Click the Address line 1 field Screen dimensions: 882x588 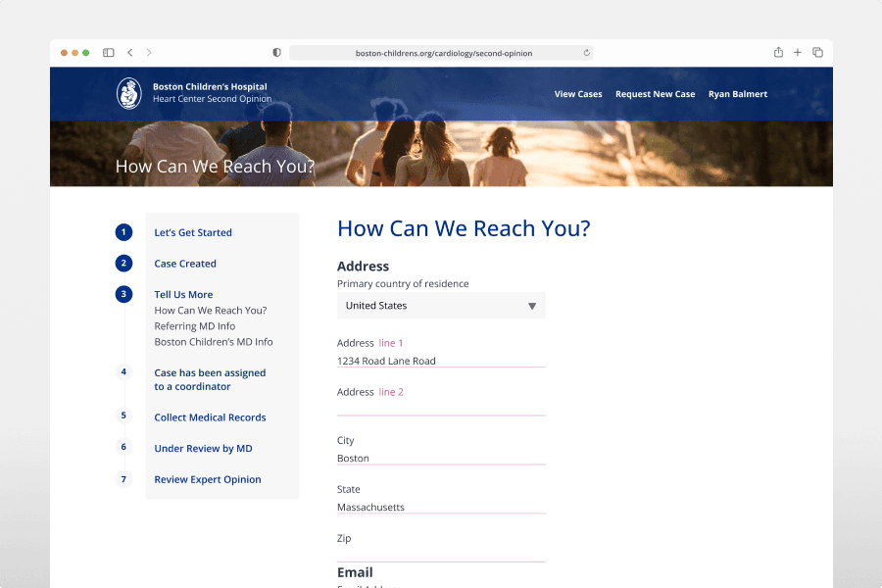[x=441, y=361]
